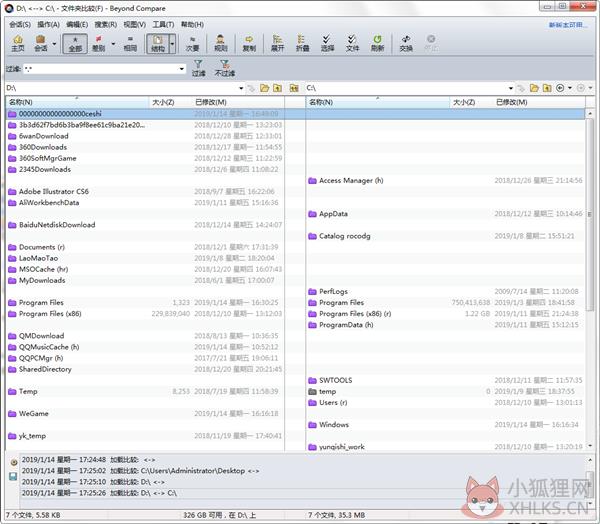
Task: Click the Adobe Illustrator CS6 folder icon
Action: tap(12, 191)
